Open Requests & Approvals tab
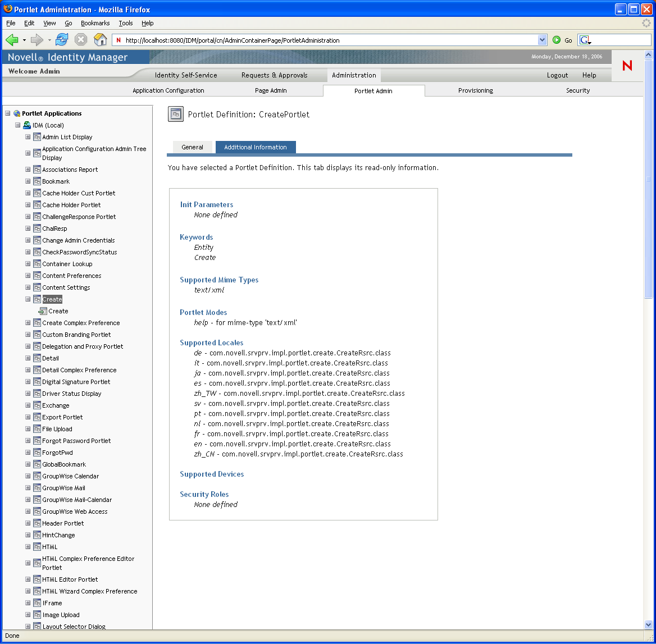Image resolution: width=656 pixels, height=644 pixels. coord(275,75)
